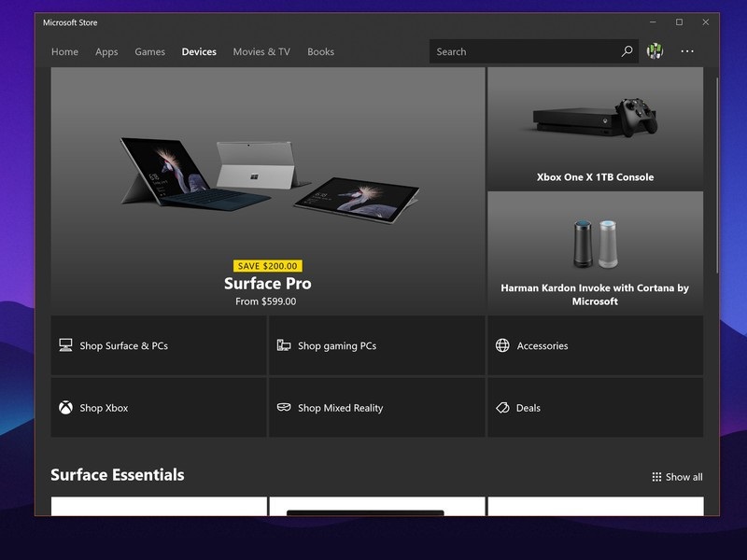Open the three-dot more options menu

687,51
